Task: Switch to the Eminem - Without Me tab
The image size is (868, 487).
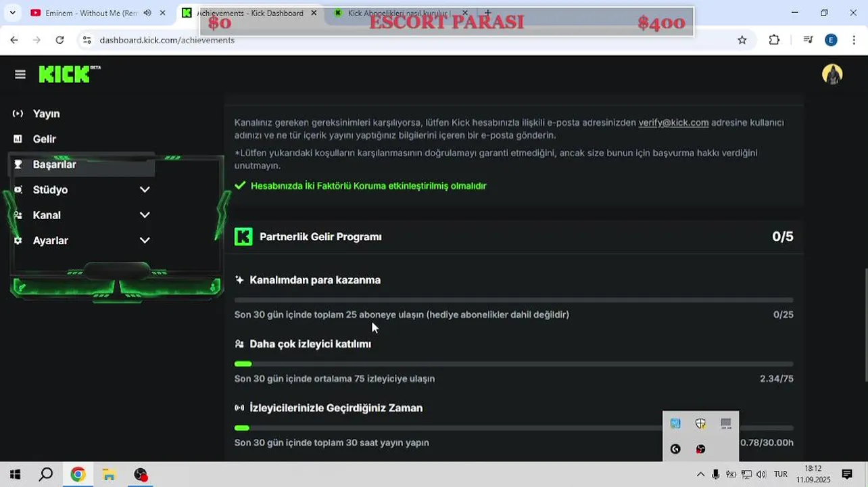Action: click(91, 13)
